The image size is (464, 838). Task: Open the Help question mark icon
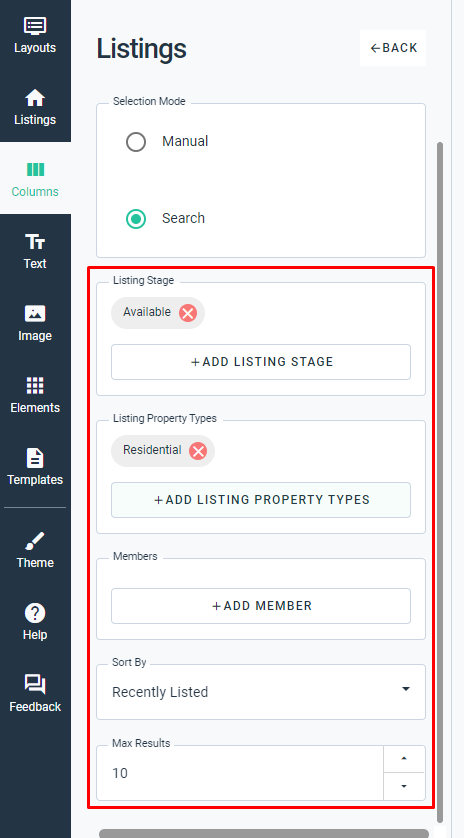[35, 613]
